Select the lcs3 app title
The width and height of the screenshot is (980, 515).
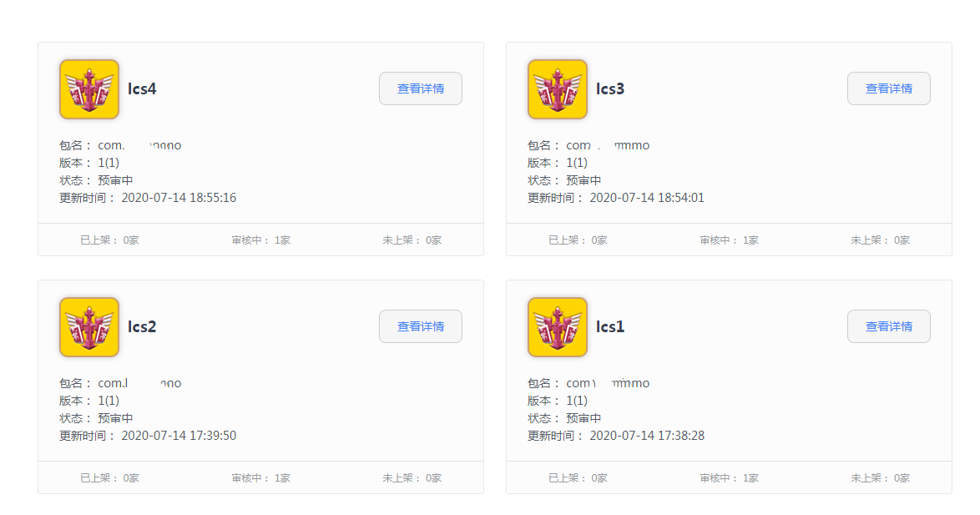(610, 88)
